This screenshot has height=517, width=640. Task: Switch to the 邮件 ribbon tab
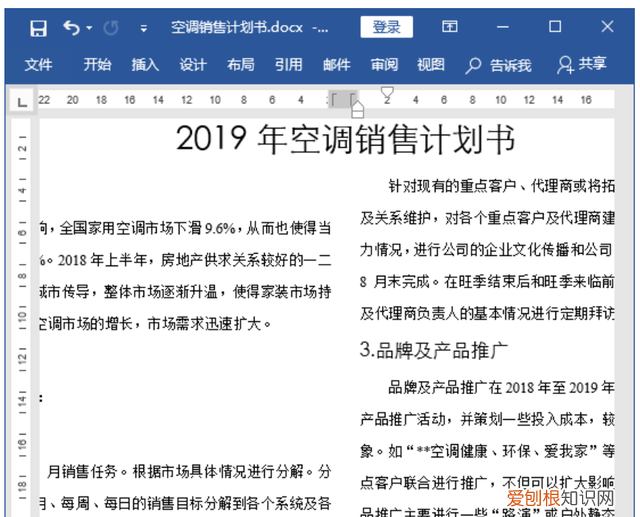tap(336, 64)
